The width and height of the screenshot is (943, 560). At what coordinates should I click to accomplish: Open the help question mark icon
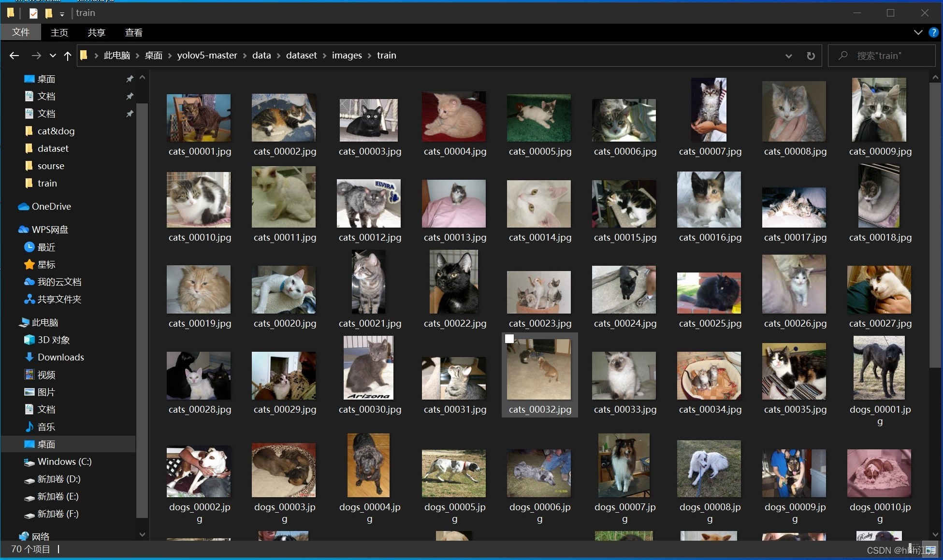(933, 32)
